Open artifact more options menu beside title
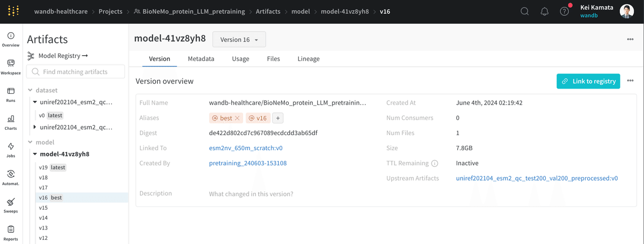This screenshot has height=244, width=644. 630,39
